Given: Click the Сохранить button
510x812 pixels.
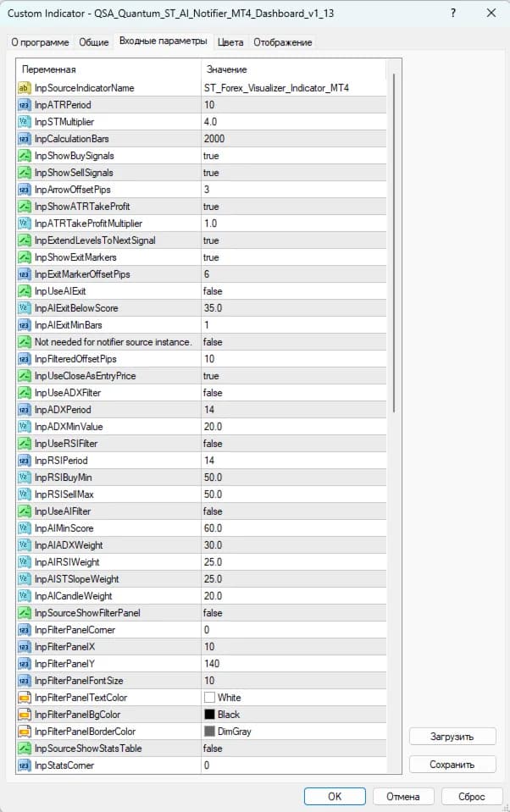Looking at the screenshot, I should click(452, 765).
